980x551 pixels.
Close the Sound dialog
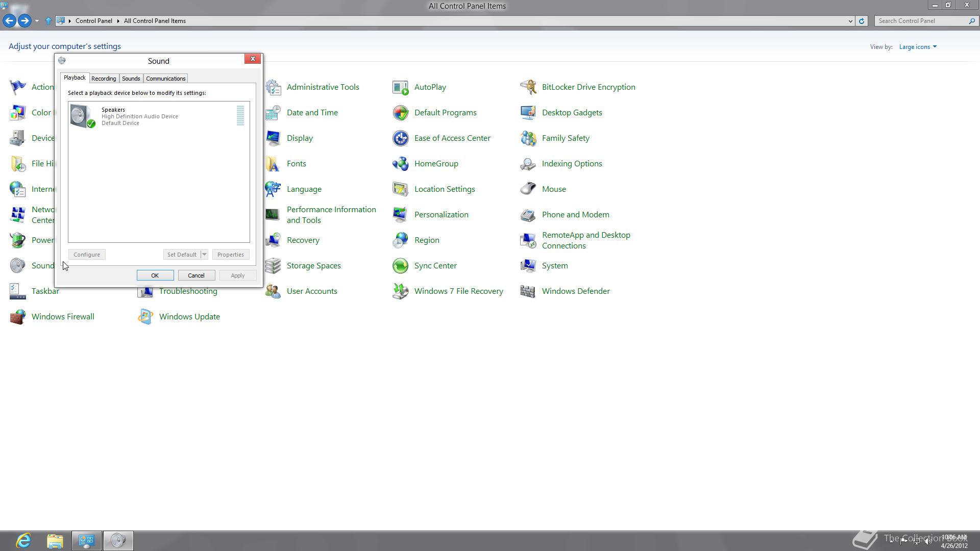[253, 59]
